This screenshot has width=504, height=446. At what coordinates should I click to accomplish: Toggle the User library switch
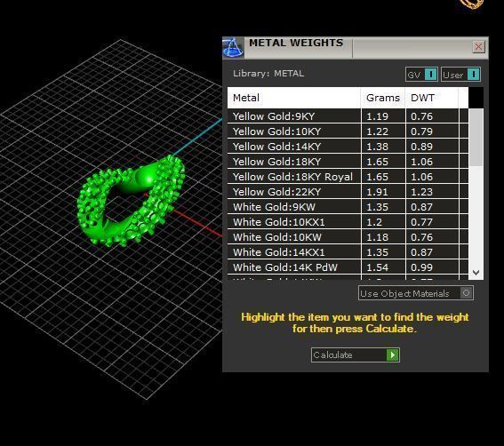point(461,75)
